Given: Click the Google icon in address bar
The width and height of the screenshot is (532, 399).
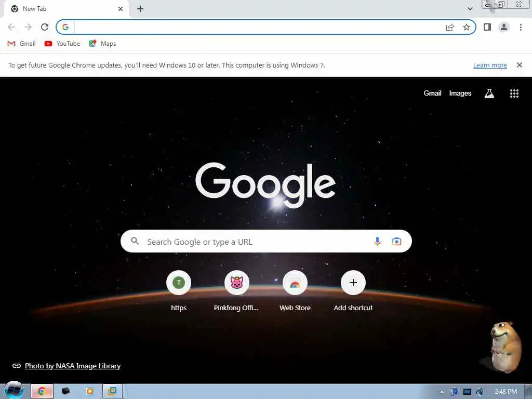Looking at the screenshot, I should (x=65, y=27).
